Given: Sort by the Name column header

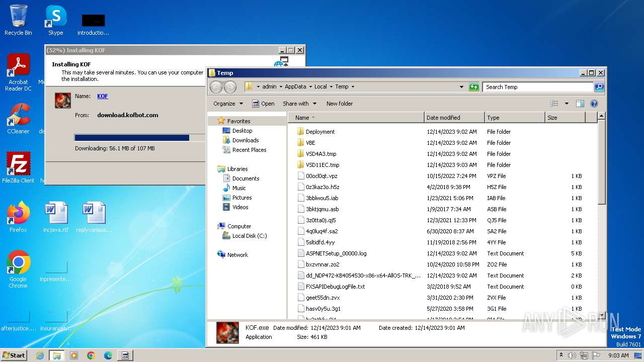Looking at the screenshot, I should [x=356, y=118].
